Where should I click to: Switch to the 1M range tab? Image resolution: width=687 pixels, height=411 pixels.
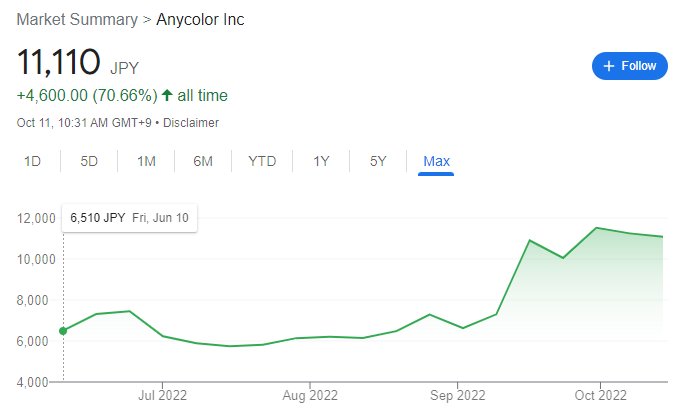coord(146,161)
